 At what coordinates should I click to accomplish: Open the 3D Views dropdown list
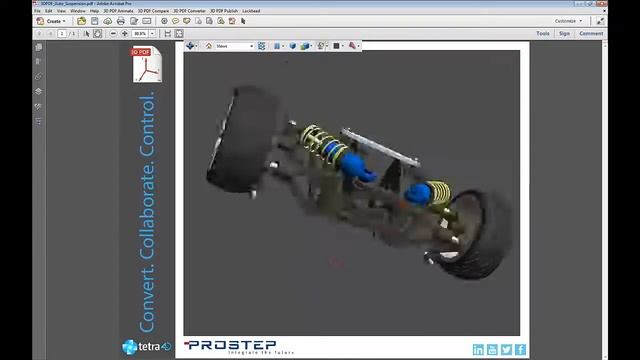click(234, 46)
